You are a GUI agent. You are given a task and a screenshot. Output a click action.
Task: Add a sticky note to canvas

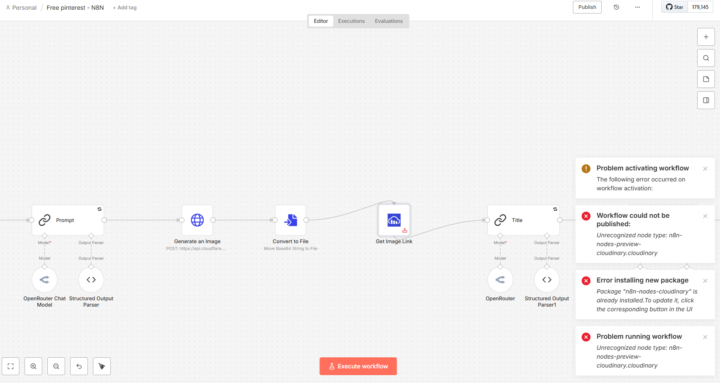pyautogui.click(x=706, y=79)
